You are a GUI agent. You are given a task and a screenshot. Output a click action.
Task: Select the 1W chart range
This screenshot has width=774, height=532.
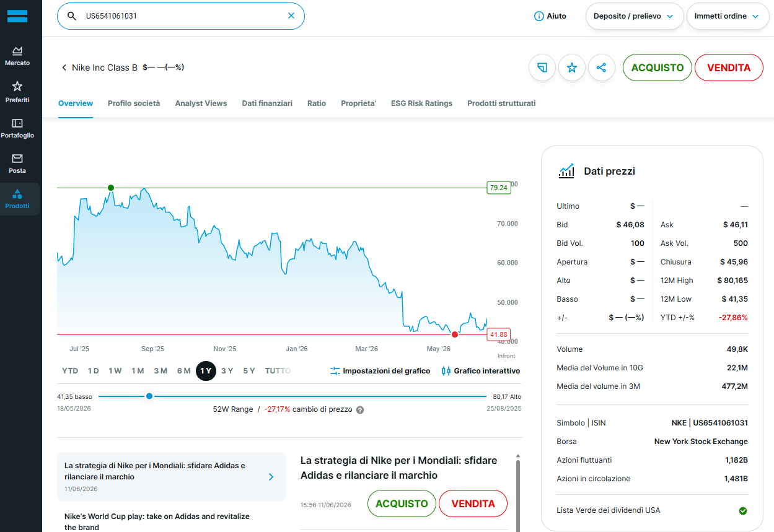115,371
